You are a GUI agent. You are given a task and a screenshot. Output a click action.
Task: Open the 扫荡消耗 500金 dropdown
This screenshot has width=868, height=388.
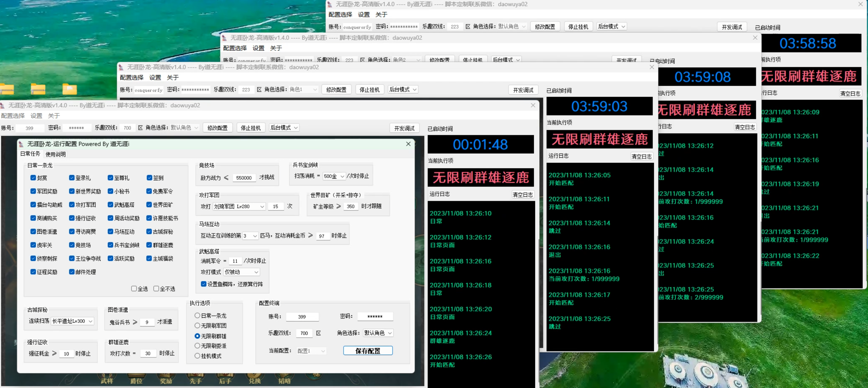[x=334, y=176]
